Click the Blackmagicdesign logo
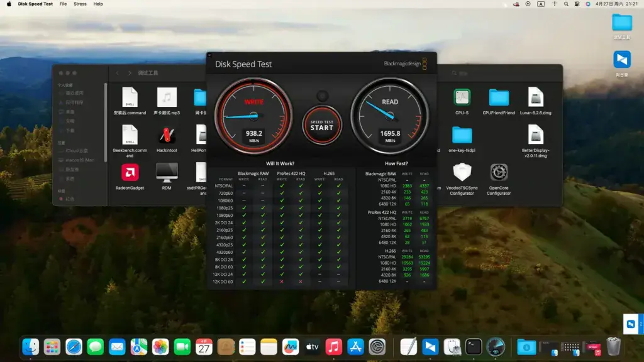The image size is (644, 362). coord(406,63)
